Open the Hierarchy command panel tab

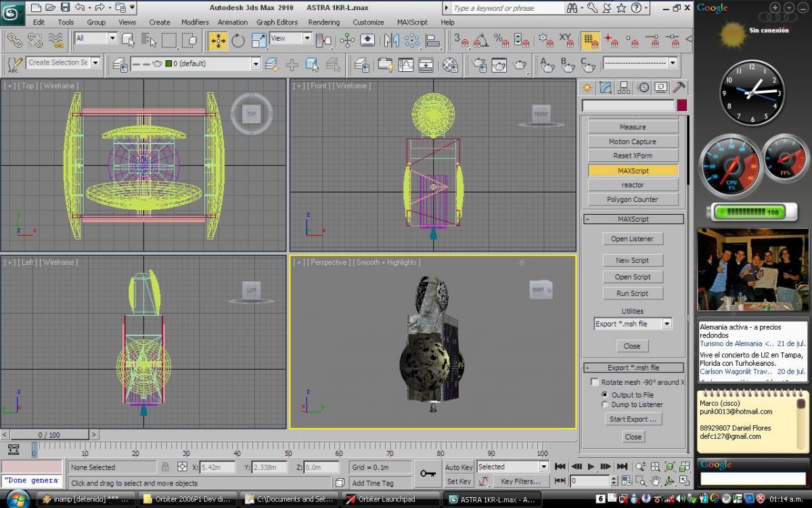(x=624, y=87)
